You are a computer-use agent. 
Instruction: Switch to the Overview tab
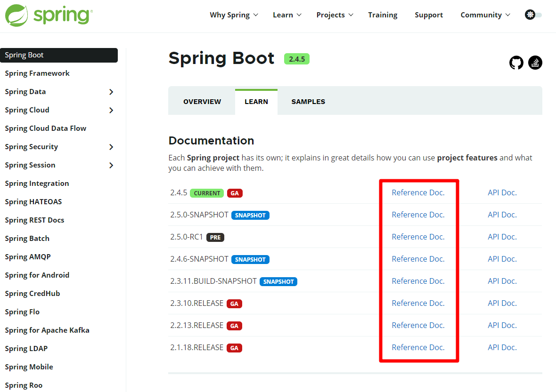[202, 102]
